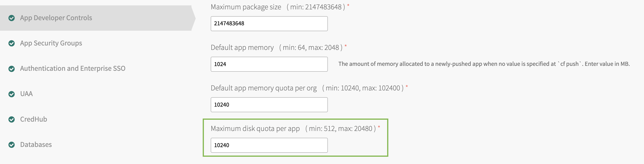Click the Default app memory input box
644x164 pixels.
click(x=269, y=64)
